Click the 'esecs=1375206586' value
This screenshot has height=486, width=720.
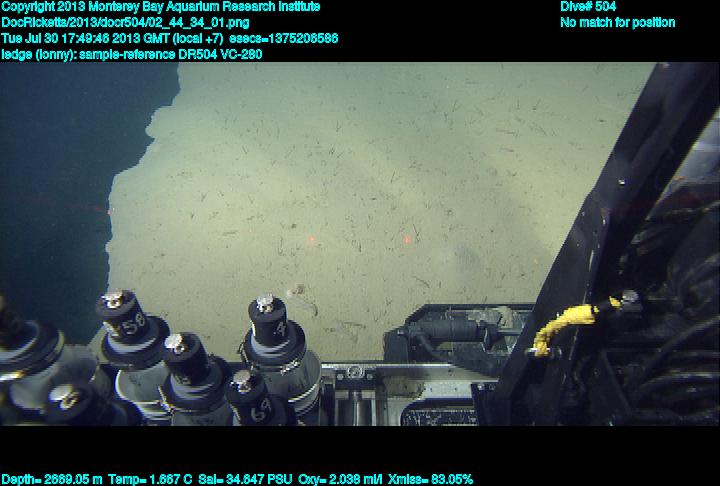click(283, 38)
